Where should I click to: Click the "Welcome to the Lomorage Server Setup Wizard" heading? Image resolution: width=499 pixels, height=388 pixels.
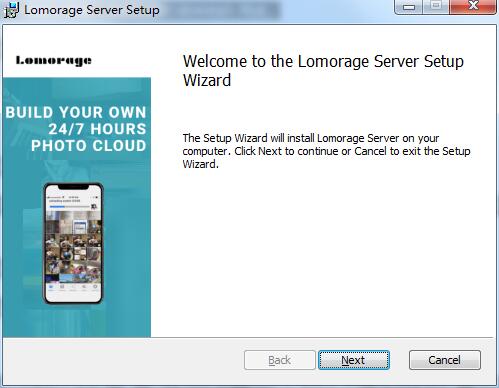pos(323,71)
